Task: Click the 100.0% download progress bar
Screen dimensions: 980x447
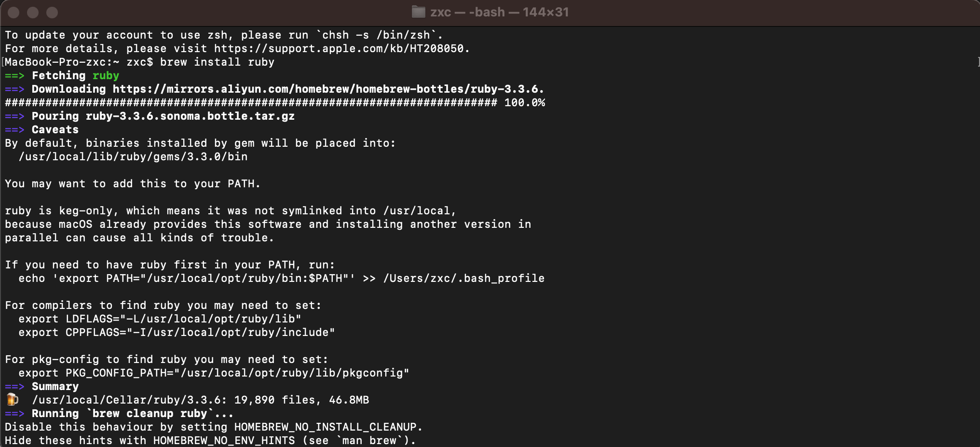Action: 251,103
